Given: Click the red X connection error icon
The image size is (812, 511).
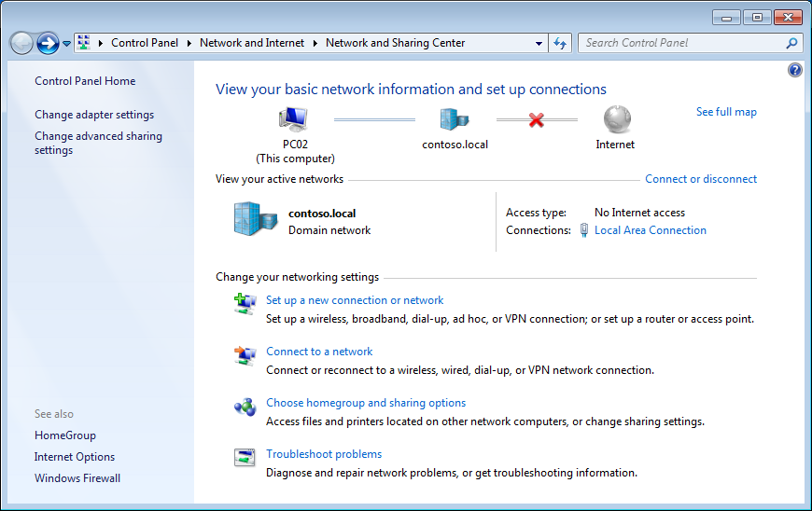Looking at the screenshot, I should tap(536, 119).
